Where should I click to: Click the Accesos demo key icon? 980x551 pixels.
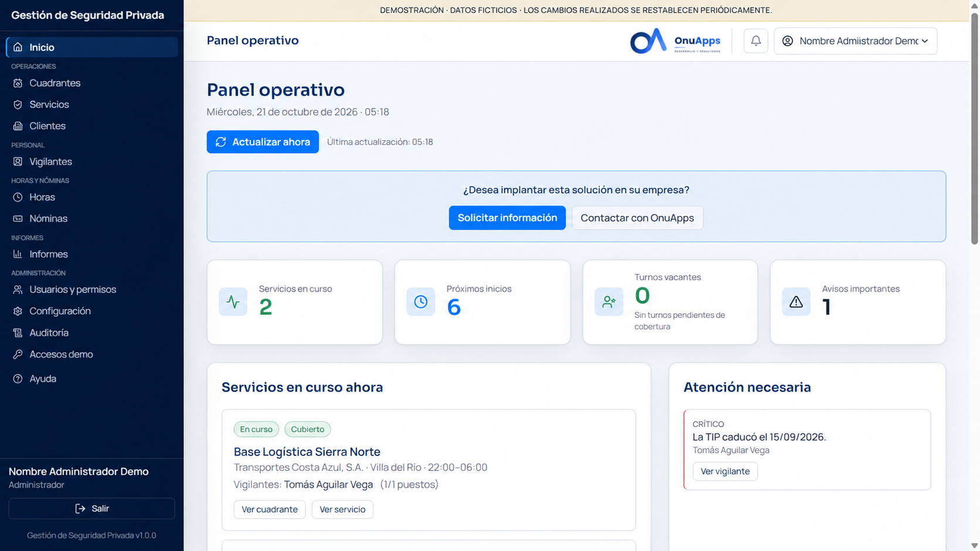[18, 355]
